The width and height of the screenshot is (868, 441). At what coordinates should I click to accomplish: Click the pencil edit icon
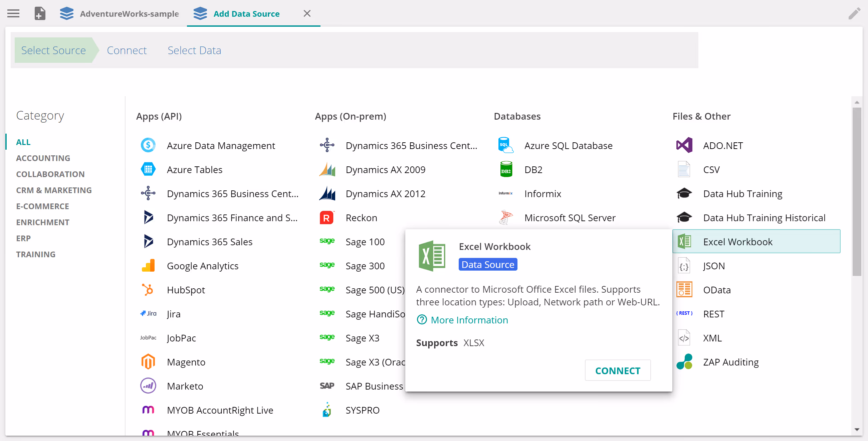click(x=854, y=13)
